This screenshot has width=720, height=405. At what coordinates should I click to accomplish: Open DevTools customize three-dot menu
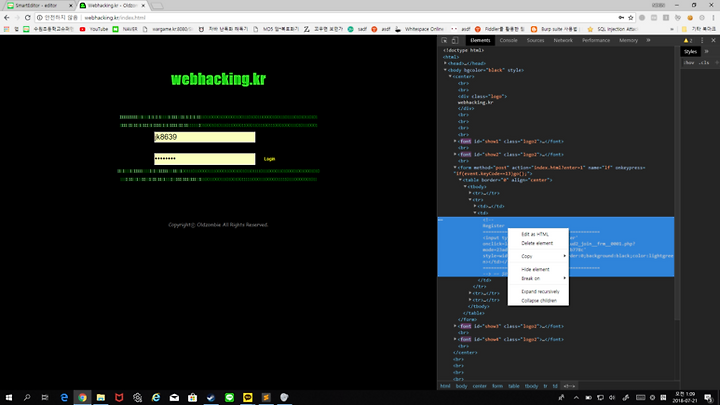[x=702, y=40]
